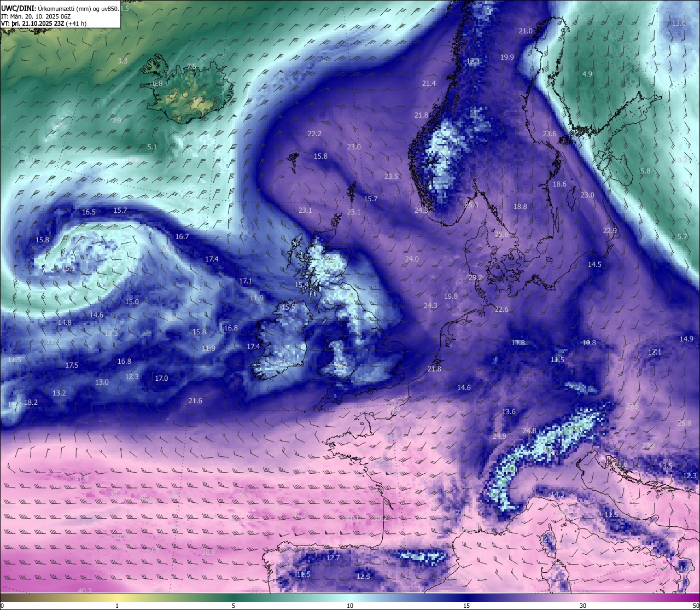This screenshot has width=700, height=610.
Task: Click the 17.1 value on the map
Action: [x=246, y=281]
